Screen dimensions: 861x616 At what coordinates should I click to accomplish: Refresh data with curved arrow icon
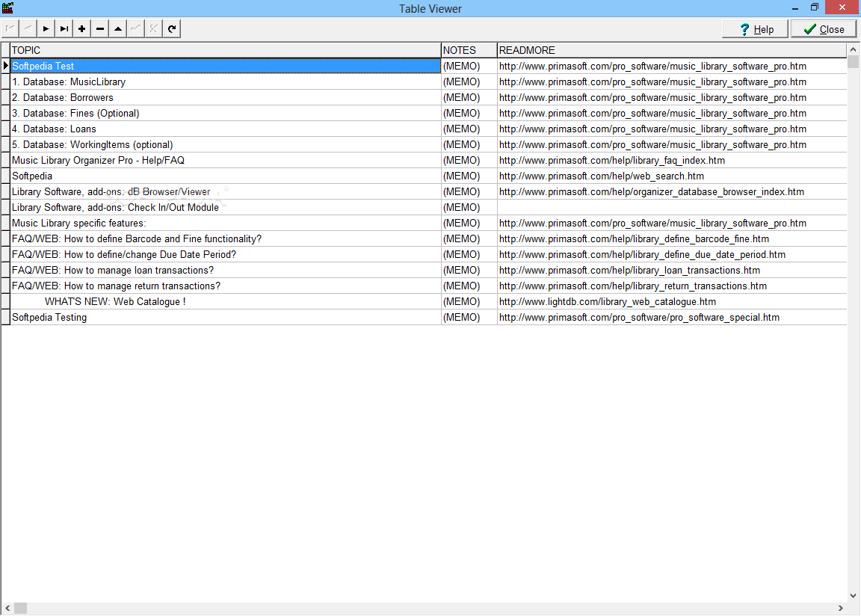(172, 28)
